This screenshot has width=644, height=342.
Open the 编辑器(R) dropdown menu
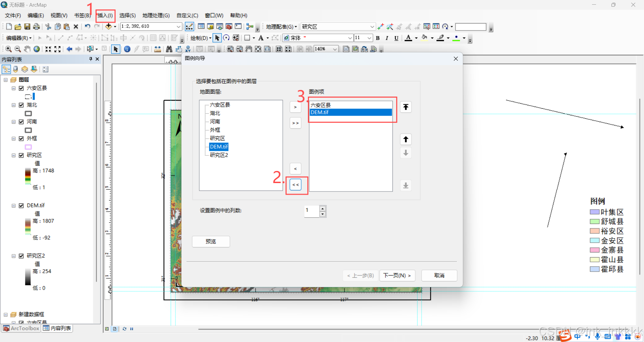(x=19, y=38)
